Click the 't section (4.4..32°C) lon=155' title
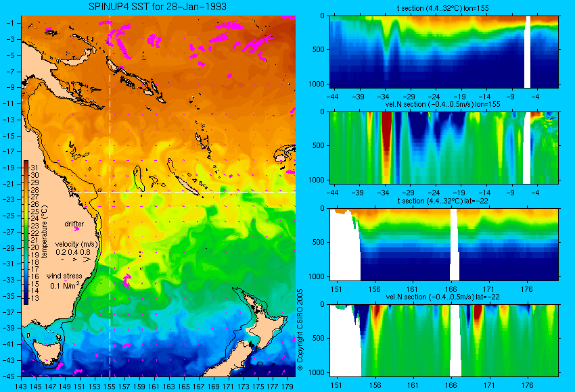 tap(442, 8)
